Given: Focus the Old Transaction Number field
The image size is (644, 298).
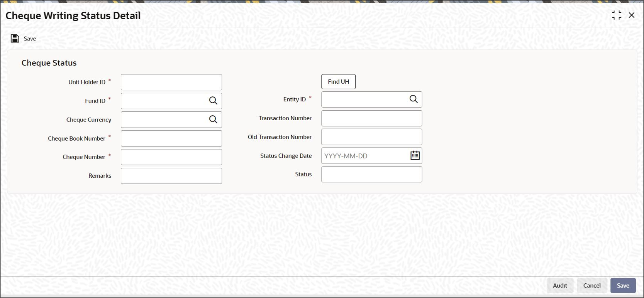Looking at the screenshot, I should coord(372,137).
